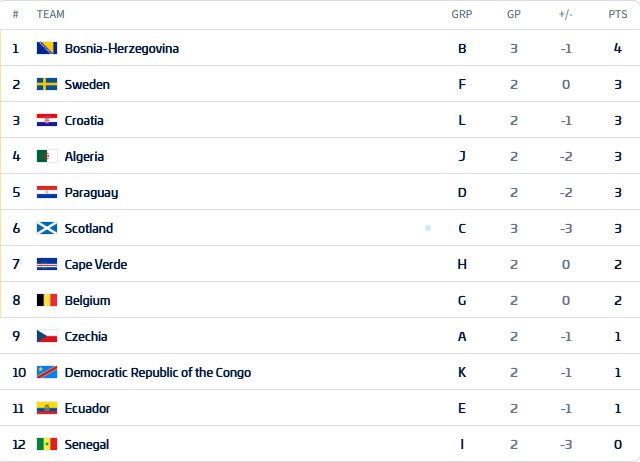Image resolution: width=640 pixels, height=462 pixels.
Task: Click the Senegal flag icon
Action: 47,444
